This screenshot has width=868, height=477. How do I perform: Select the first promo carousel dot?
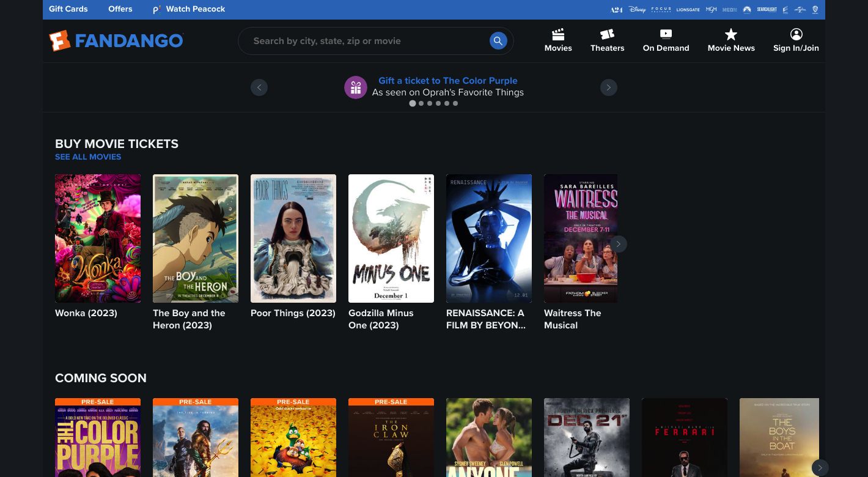[413, 103]
